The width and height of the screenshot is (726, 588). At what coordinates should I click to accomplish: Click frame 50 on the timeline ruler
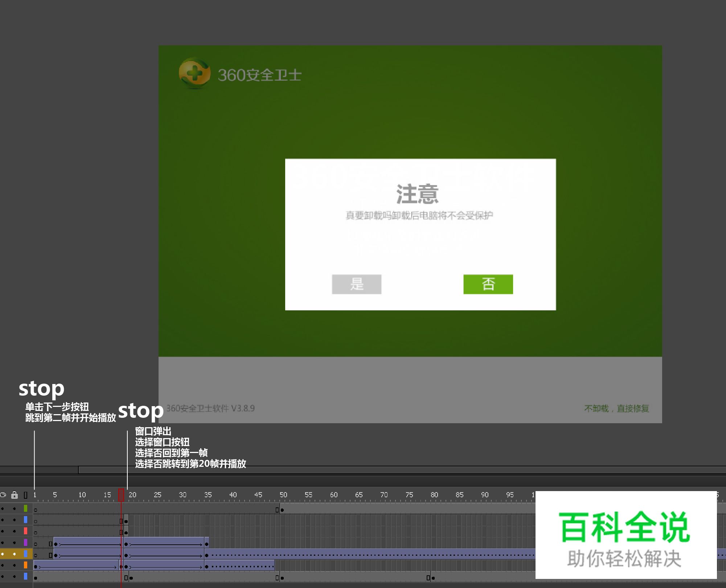coord(284,494)
